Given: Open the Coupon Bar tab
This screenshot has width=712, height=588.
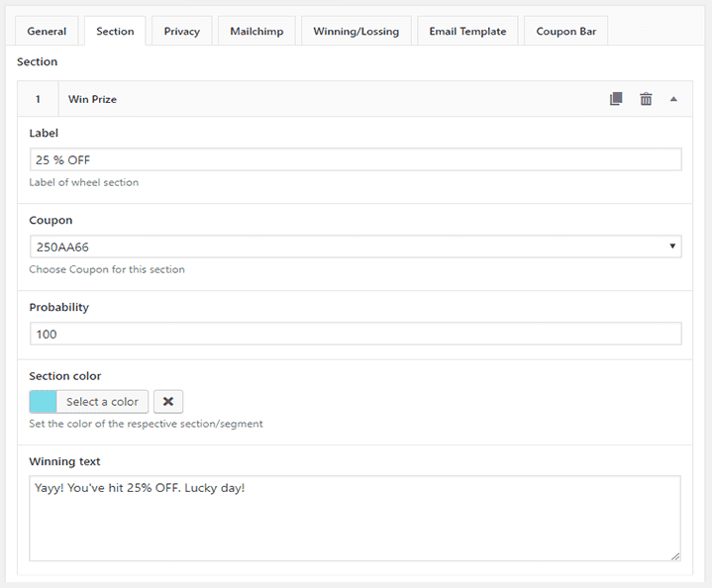Looking at the screenshot, I should 565,32.
